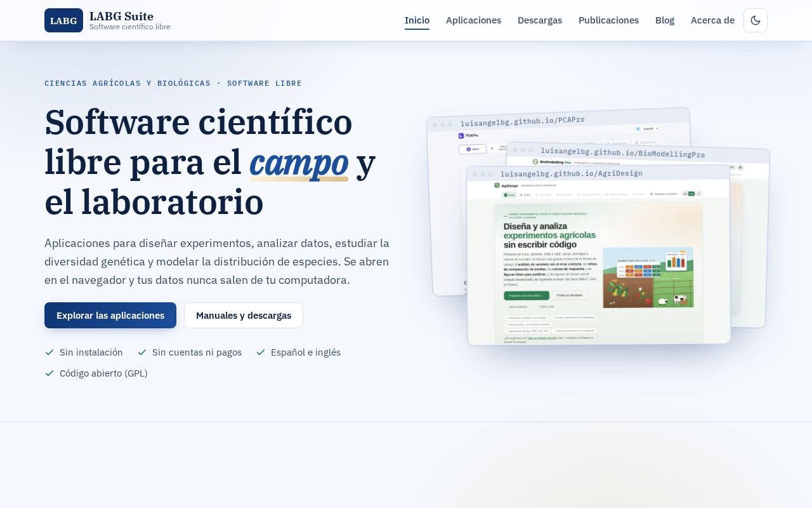The image size is (812, 508).
Task: Click the LABG logo badge
Action: (x=63, y=20)
